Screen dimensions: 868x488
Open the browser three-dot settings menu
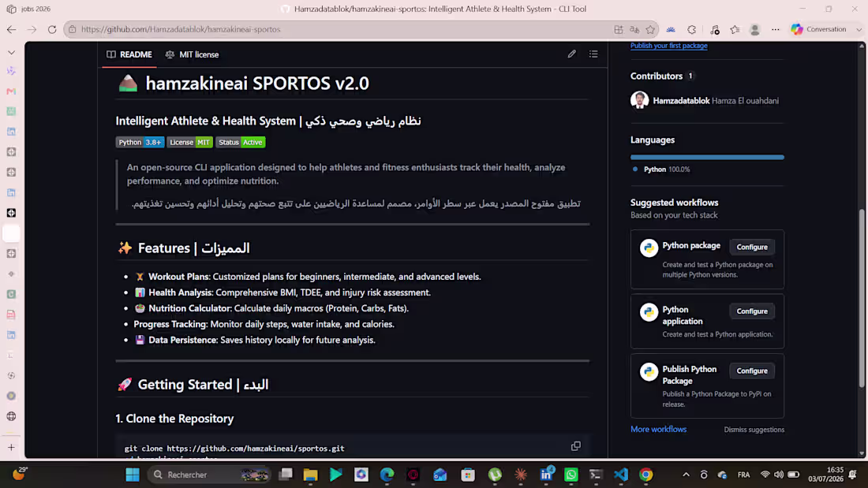click(776, 29)
